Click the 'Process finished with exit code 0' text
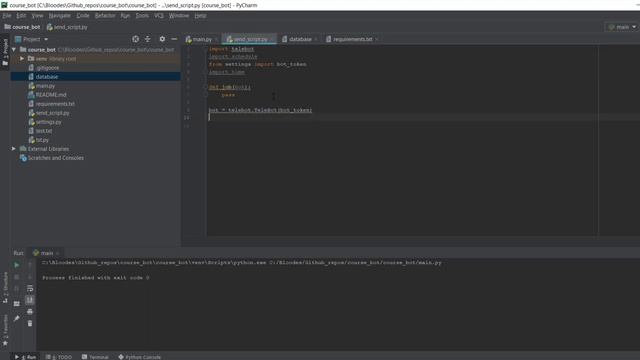Viewport: 640px width, 360px height. (x=96, y=278)
